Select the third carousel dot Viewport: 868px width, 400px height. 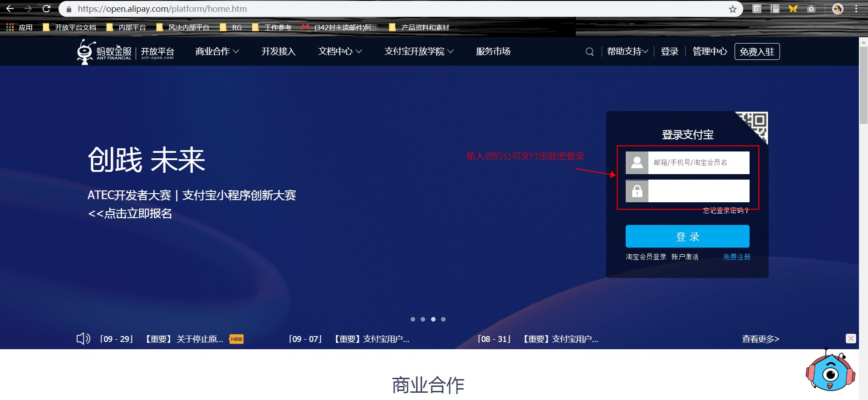pyautogui.click(x=433, y=319)
